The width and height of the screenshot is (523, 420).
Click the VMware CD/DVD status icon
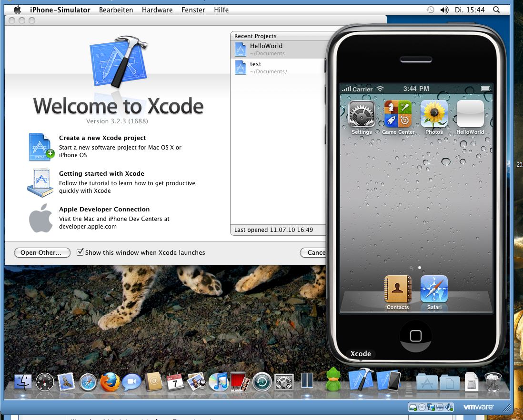(x=422, y=407)
